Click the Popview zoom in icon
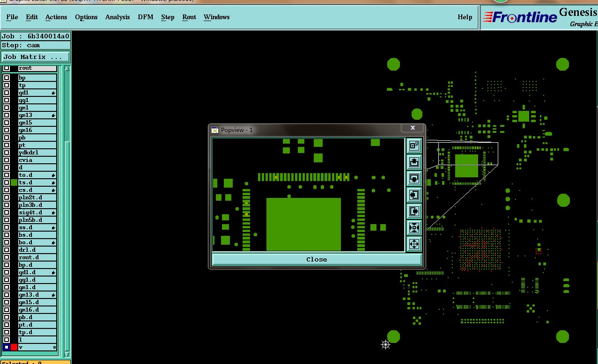The width and height of the screenshot is (598, 364). (x=414, y=227)
